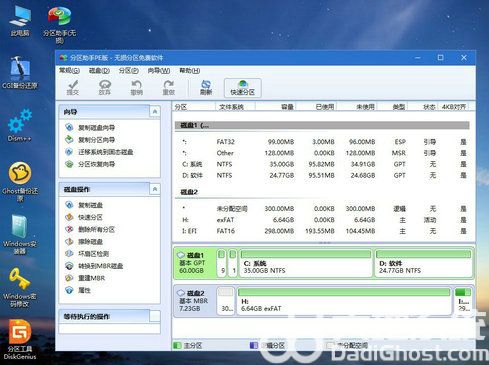The height and width of the screenshot is (365, 489).
Task: Open the 此电脑 desktop icon
Action: (x=20, y=20)
